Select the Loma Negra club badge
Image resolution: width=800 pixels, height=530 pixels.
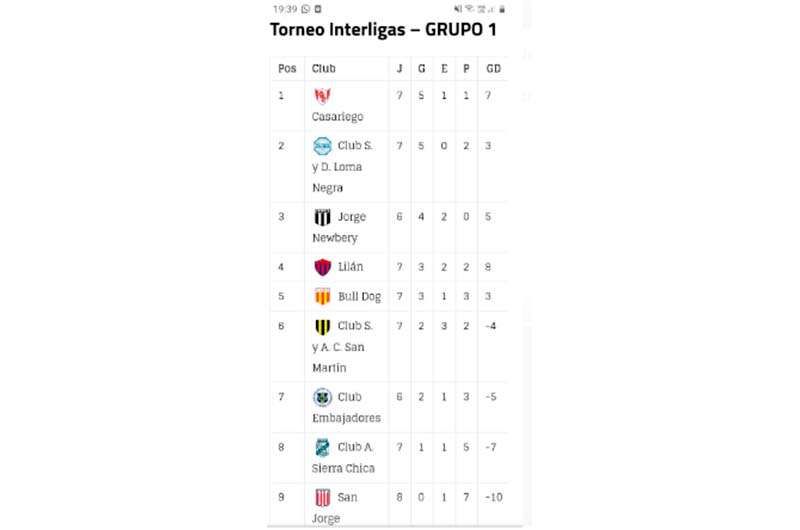point(322,146)
